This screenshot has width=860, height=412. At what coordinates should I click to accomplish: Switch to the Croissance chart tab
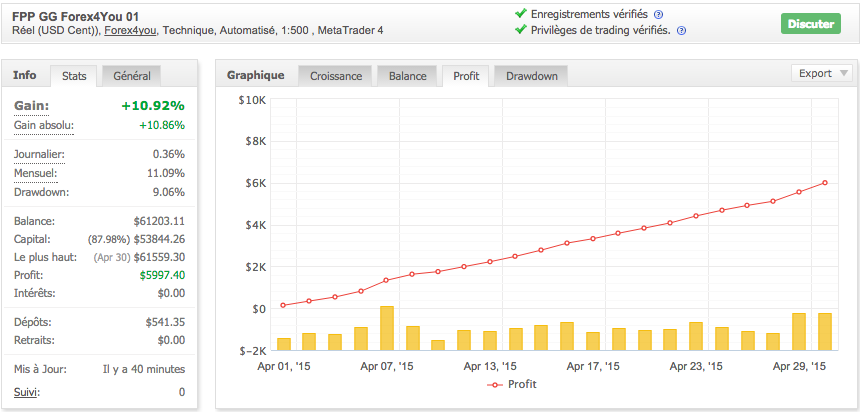click(x=335, y=76)
